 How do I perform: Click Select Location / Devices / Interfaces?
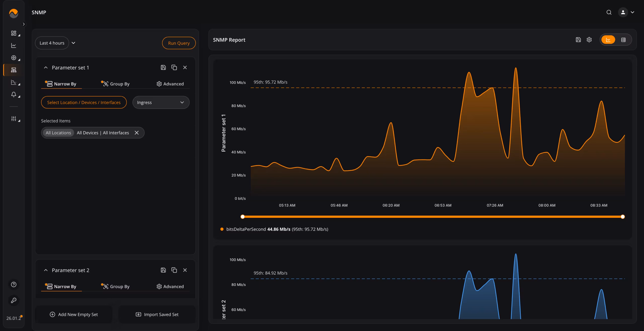tap(84, 102)
